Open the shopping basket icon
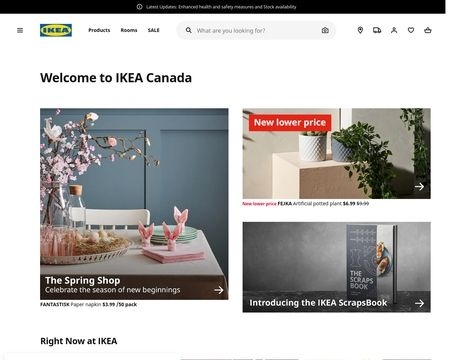 428,30
